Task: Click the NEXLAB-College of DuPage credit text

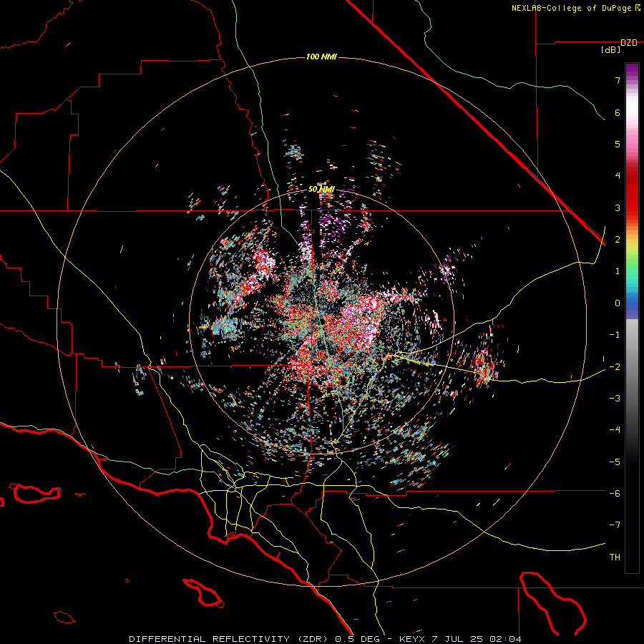Action: point(575,8)
